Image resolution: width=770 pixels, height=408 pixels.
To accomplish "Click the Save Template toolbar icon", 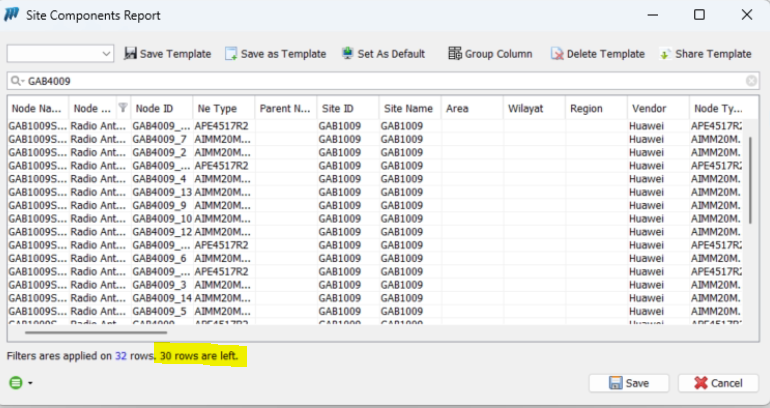I will (131, 54).
